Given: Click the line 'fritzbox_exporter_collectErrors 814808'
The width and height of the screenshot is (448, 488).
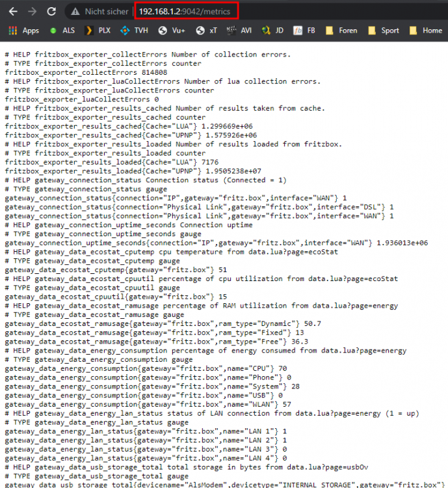Looking at the screenshot, I should [86, 72].
